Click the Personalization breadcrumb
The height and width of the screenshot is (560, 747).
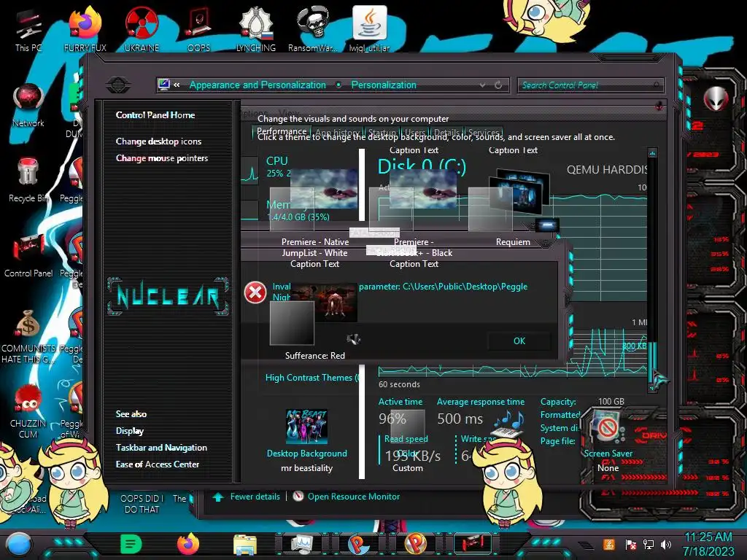384,85
